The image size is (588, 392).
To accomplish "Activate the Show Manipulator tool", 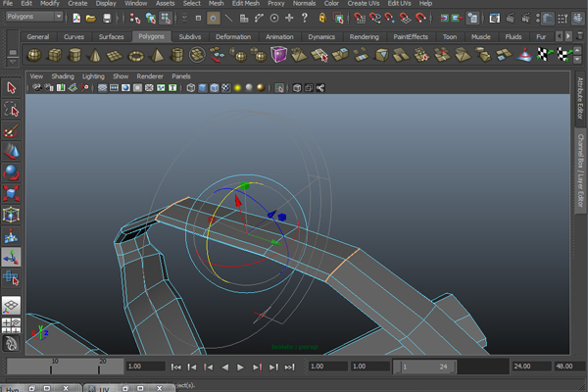I will (11, 257).
